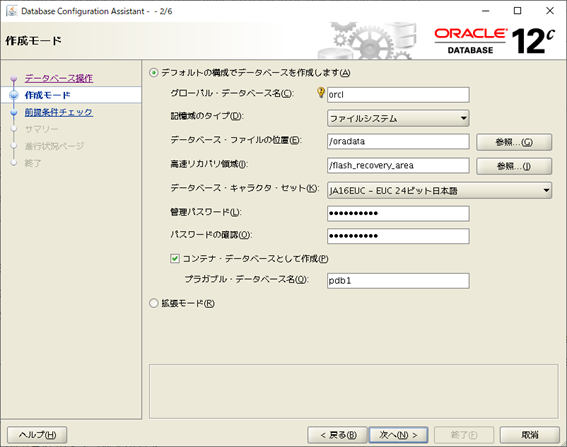Minimize the Database Configuration Assistant window

pos(486,11)
